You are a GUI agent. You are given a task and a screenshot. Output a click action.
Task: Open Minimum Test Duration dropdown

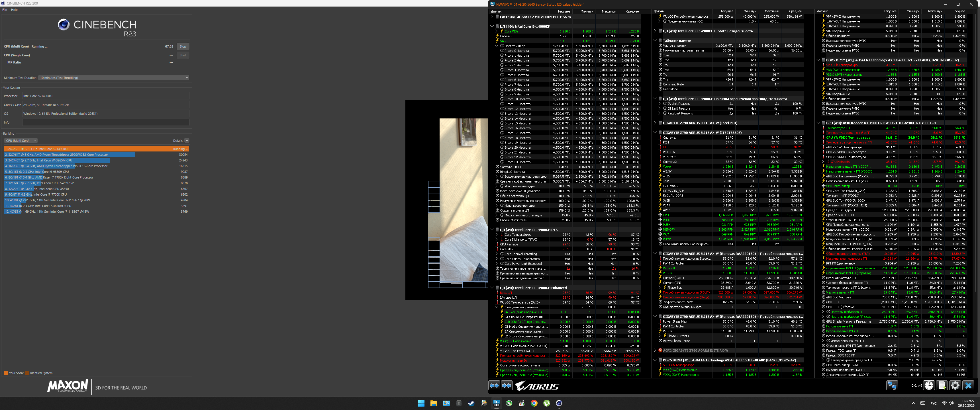pyautogui.click(x=113, y=78)
